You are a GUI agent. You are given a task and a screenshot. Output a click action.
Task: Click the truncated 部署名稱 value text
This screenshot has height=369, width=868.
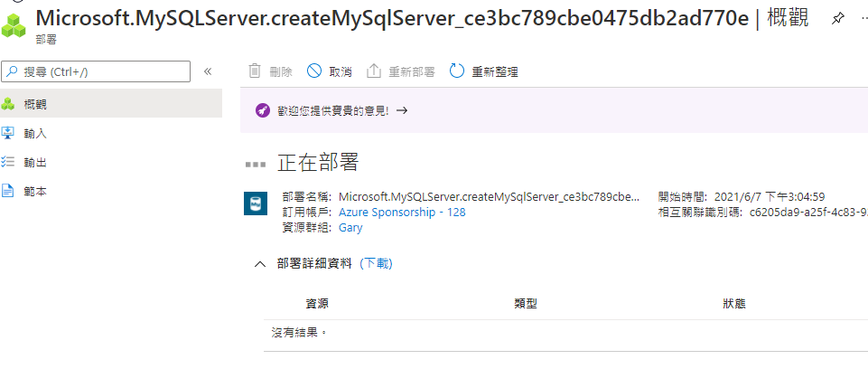(x=490, y=196)
